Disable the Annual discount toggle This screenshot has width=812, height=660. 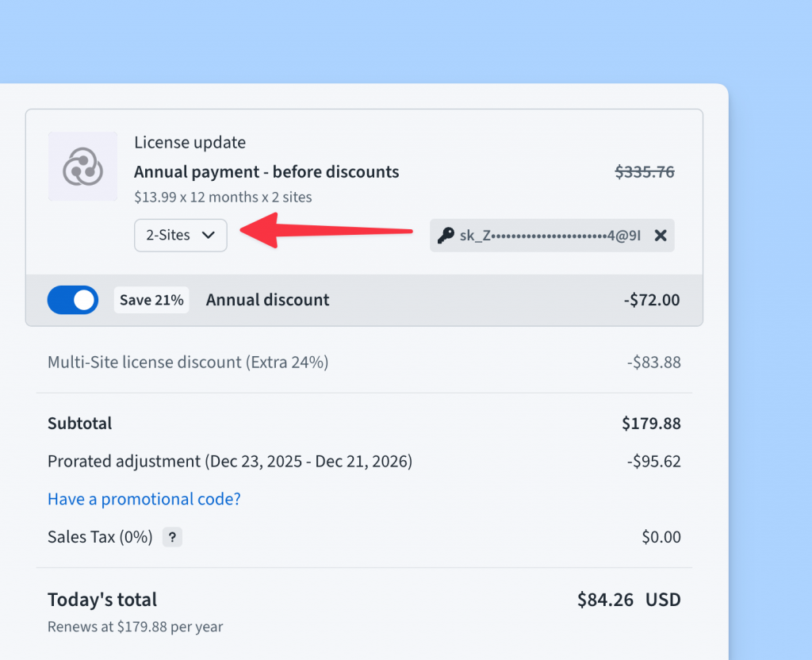pyautogui.click(x=72, y=300)
